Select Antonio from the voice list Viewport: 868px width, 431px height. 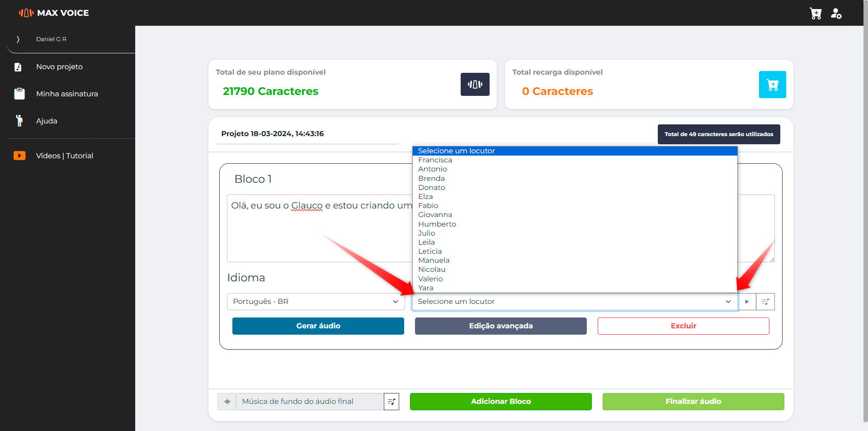pyautogui.click(x=575, y=169)
